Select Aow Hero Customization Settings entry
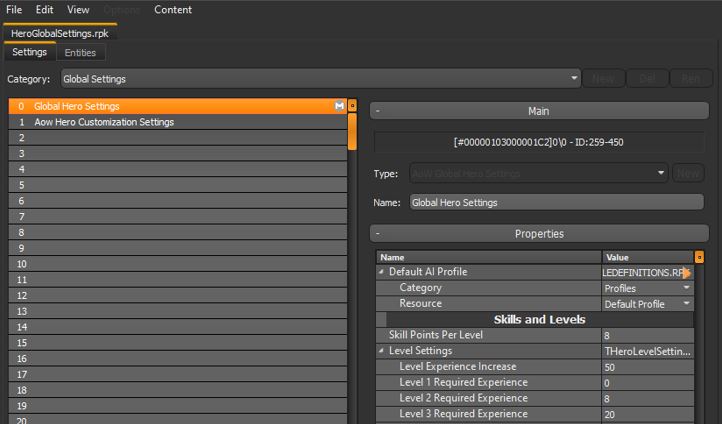722x424 pixels. pyautogui.click(x=104, y=122)
